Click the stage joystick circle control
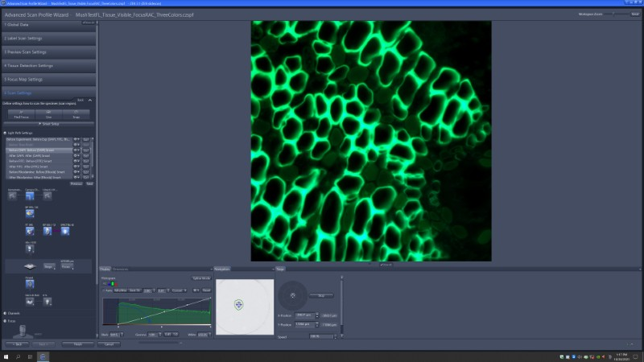Image resolution: width=644 pixels, height=362 pixels. [x=292, y=295]
